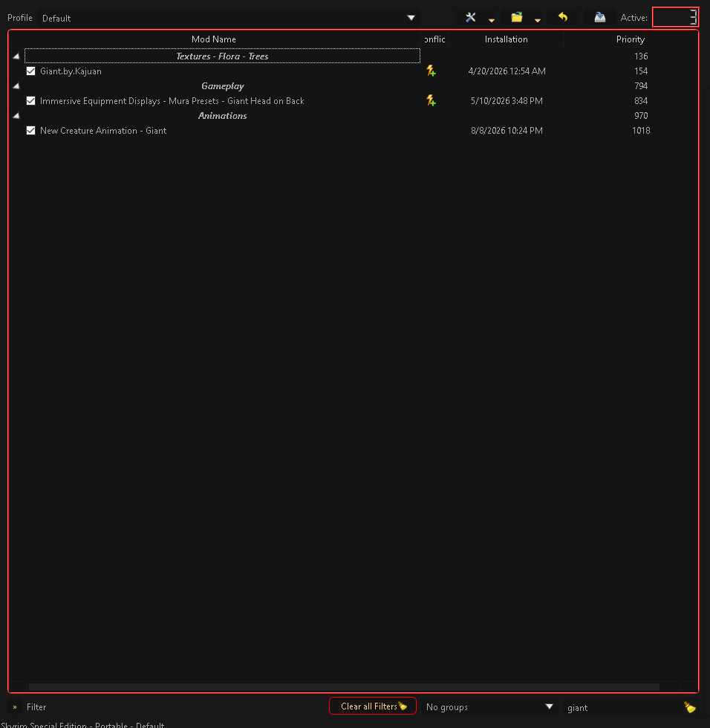
Task: Select the Animations separator row
Action: (222, 116)
